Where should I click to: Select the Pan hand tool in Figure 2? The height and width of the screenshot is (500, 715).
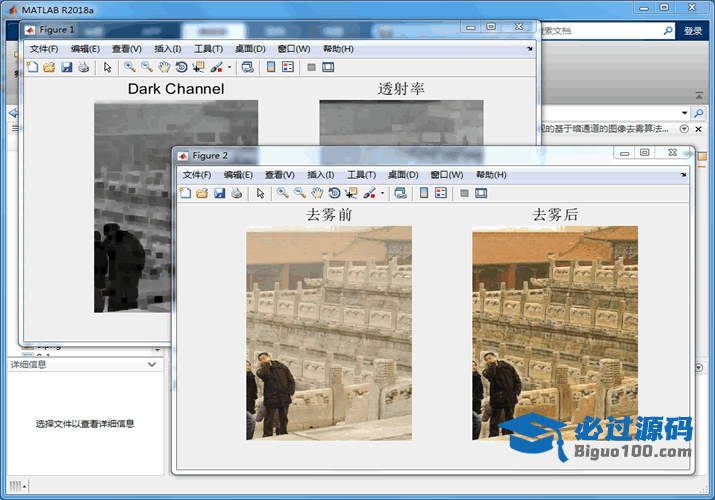click(x=317, y=193)
